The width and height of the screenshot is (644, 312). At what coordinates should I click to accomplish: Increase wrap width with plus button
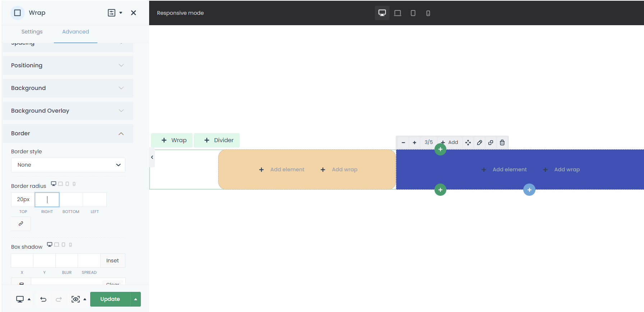414,143
